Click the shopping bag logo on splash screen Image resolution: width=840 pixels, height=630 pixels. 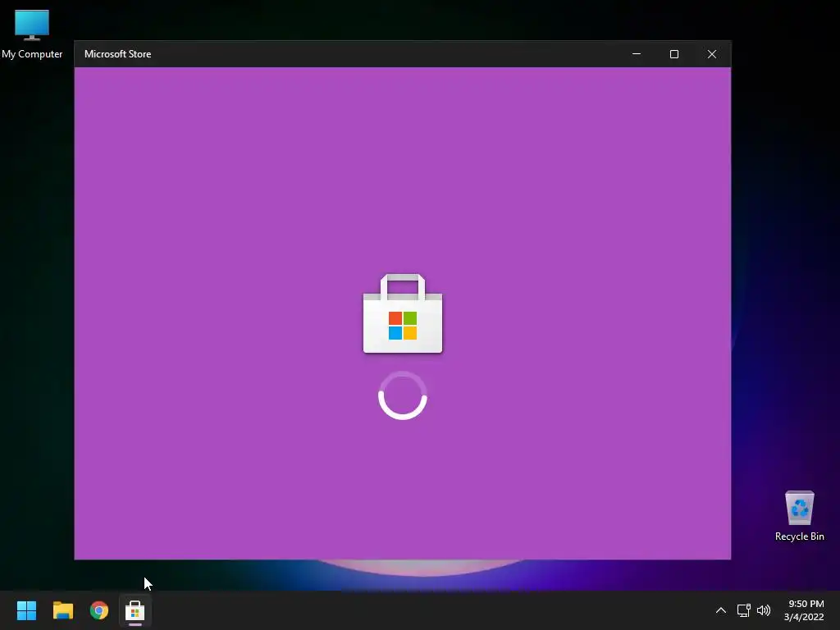pos(403,313)
